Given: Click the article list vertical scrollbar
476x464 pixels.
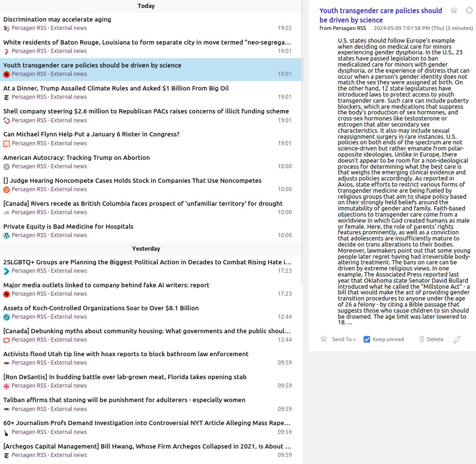Looking at the screenshot, I should click(x=302, y=143).
